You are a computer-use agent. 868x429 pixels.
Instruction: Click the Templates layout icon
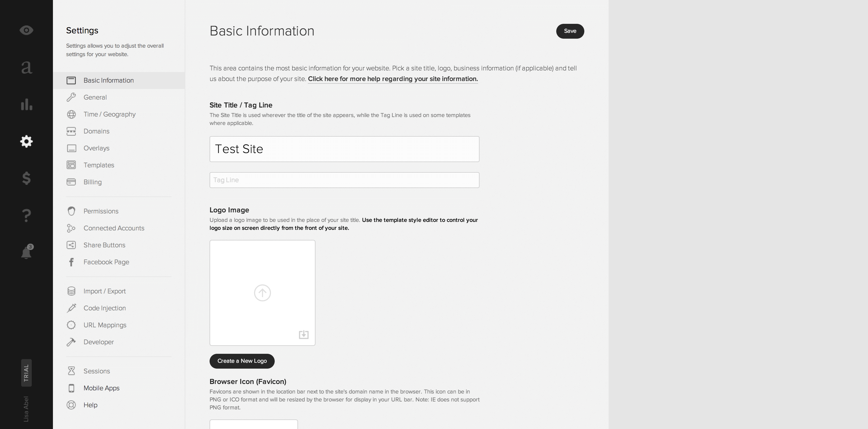(x=71, y=165)
